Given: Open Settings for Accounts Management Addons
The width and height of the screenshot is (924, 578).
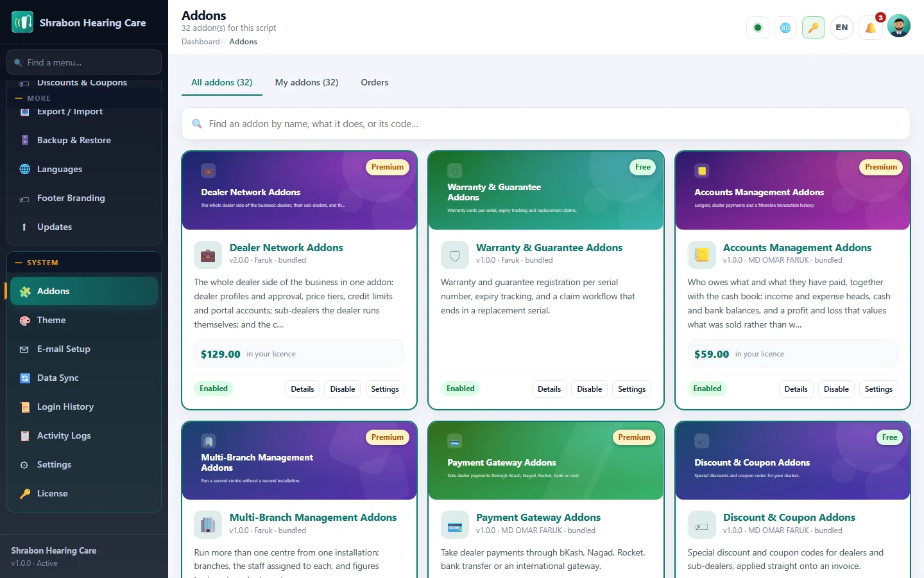Looking at the screenshot, I should click(x=878, y=389).
